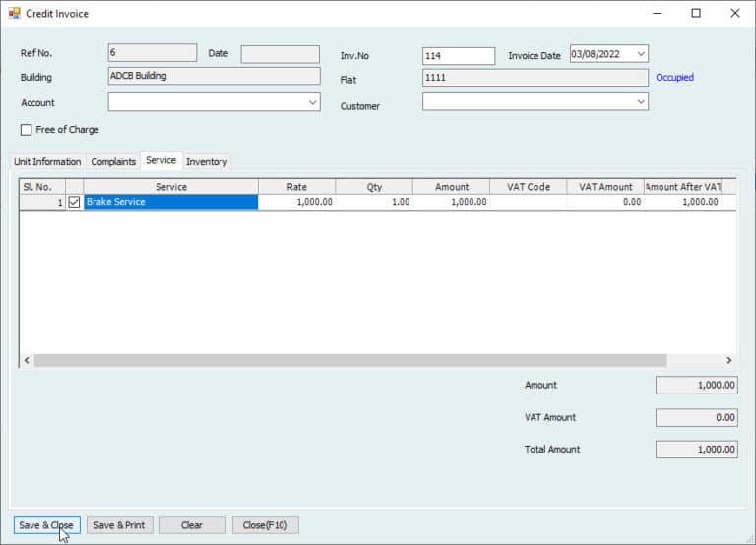Click the Clear button
This screenshot has height=545, width=756.
(x=192, y=525)
